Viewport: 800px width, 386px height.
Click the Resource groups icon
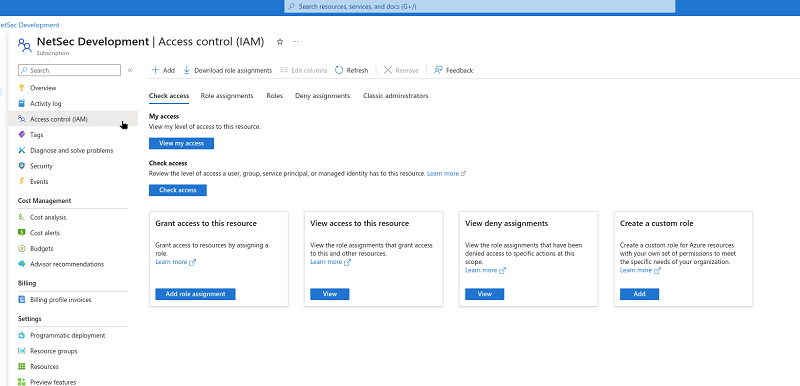[x=21, y=351]
